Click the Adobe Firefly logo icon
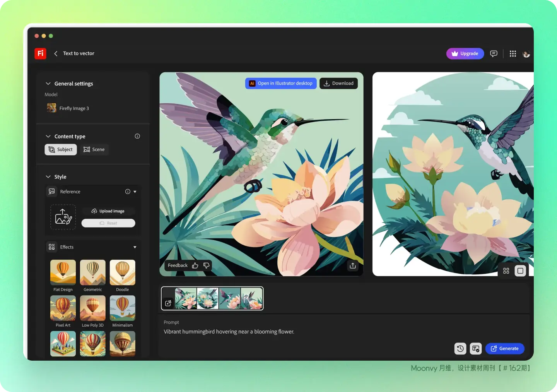Image resolution: width=557 pixels, height=392 pixels. (x=40, y=53)
